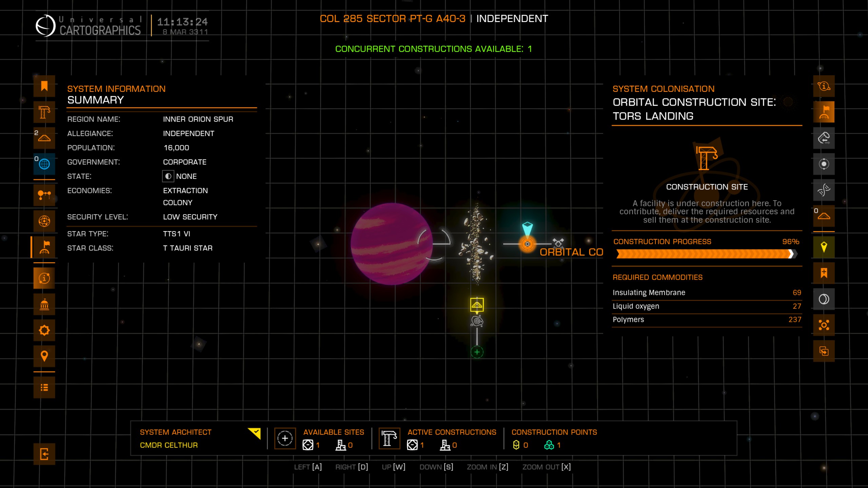Select the gray spiral body below station
The height and width of the screenshot is (488, 868).
click(477, 321)
